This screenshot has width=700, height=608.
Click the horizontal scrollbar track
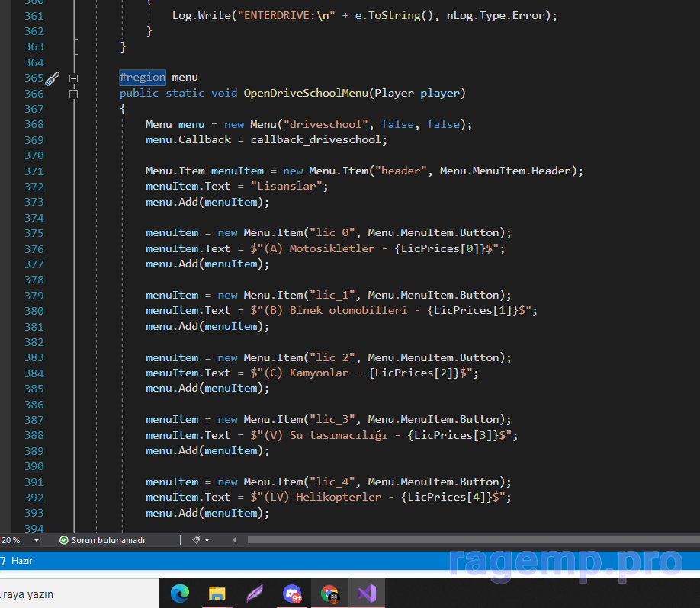(458, 540)
